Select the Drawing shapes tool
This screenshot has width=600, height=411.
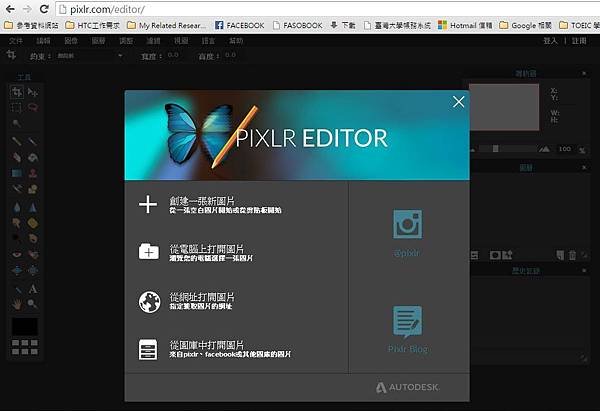33,189
